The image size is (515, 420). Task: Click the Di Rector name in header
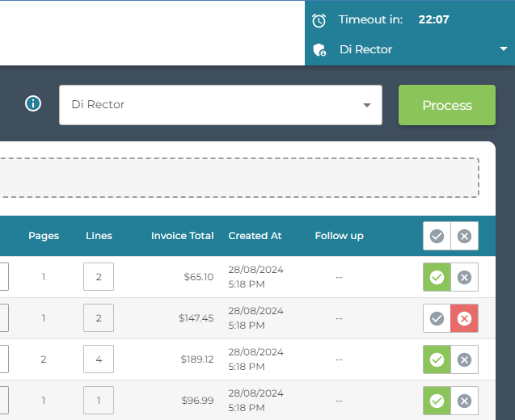(366, 49)
